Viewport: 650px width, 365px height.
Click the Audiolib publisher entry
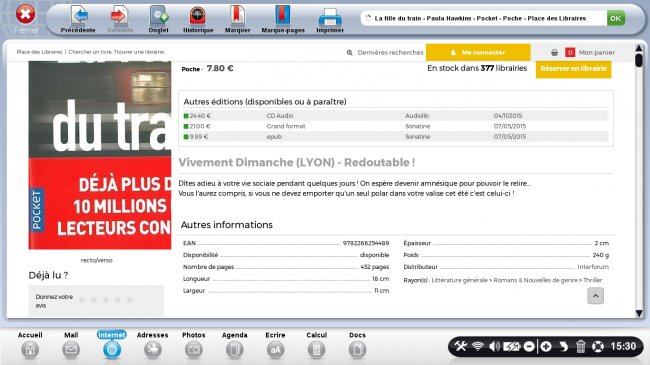(x=417, y=116)
